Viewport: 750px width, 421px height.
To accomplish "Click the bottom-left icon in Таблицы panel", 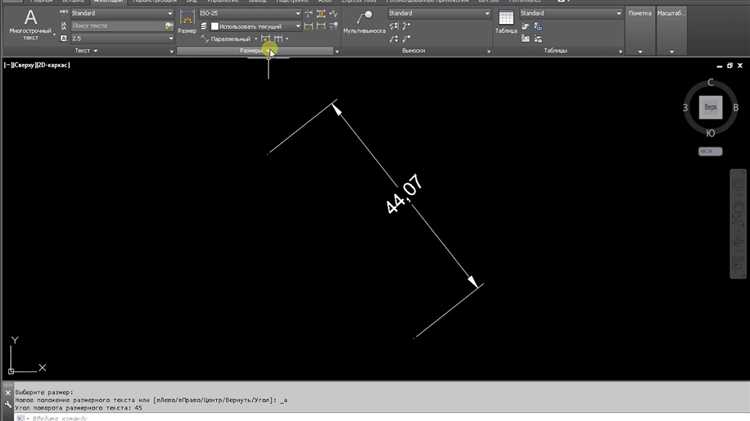I will click(525, 39).
